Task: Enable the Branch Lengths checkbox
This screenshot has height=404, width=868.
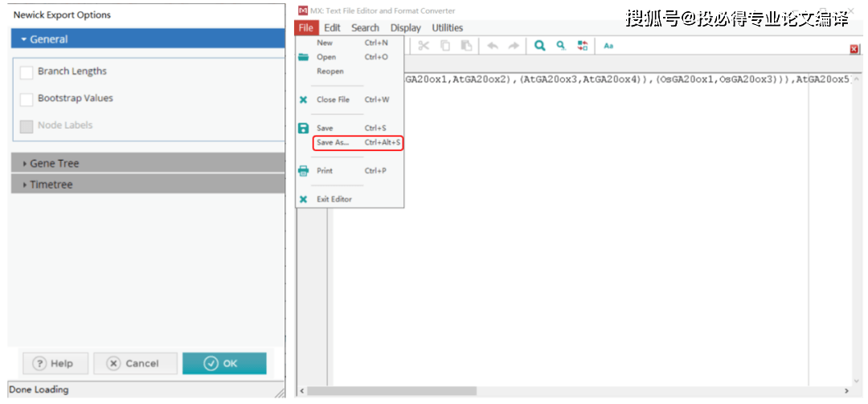Action: tap(27, 72)
